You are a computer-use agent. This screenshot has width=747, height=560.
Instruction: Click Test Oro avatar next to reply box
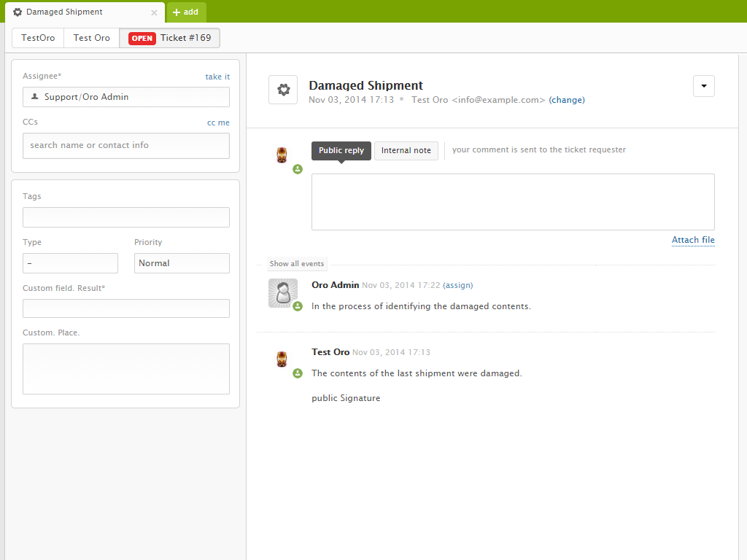tap(282, 155)
